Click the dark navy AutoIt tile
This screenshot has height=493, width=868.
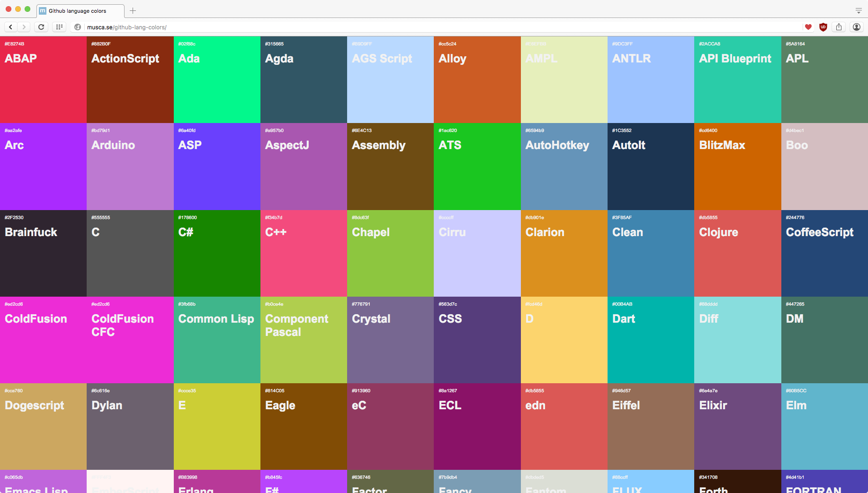651,167
